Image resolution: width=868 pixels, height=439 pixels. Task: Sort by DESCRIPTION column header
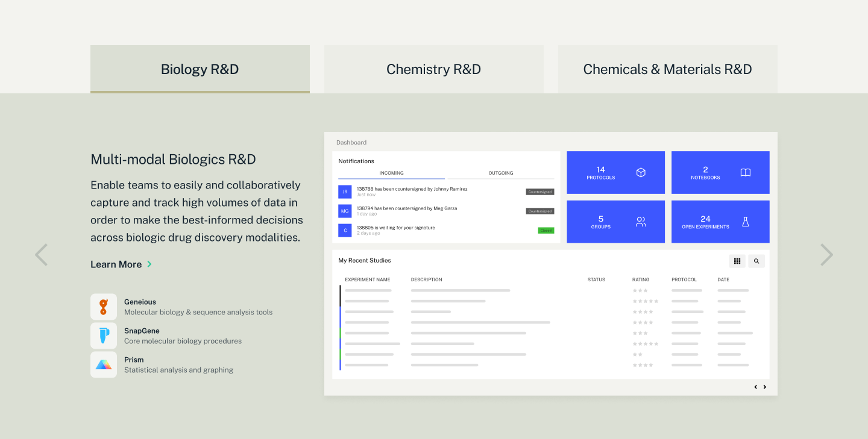[427, 280]
